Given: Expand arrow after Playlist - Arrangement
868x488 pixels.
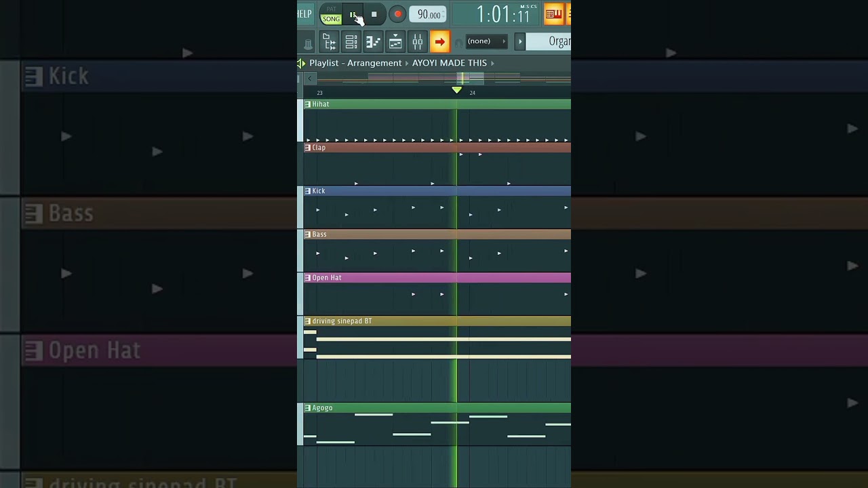Looking at the screenshot, I should (407, 63).
